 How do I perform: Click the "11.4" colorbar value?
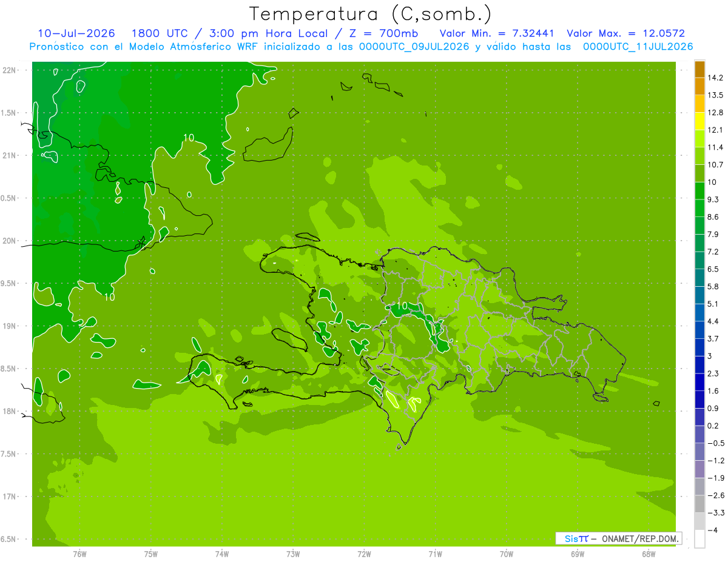point(716,147)
